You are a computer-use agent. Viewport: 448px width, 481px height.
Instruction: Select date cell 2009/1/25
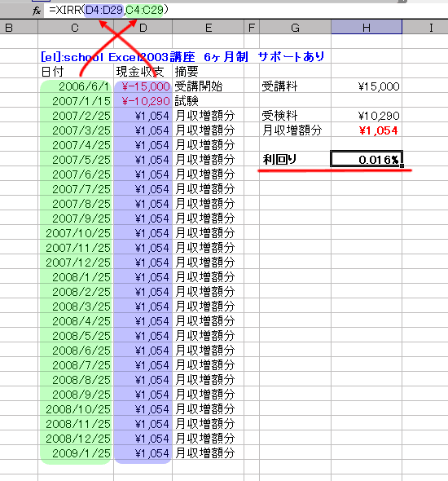pos(76,453)
